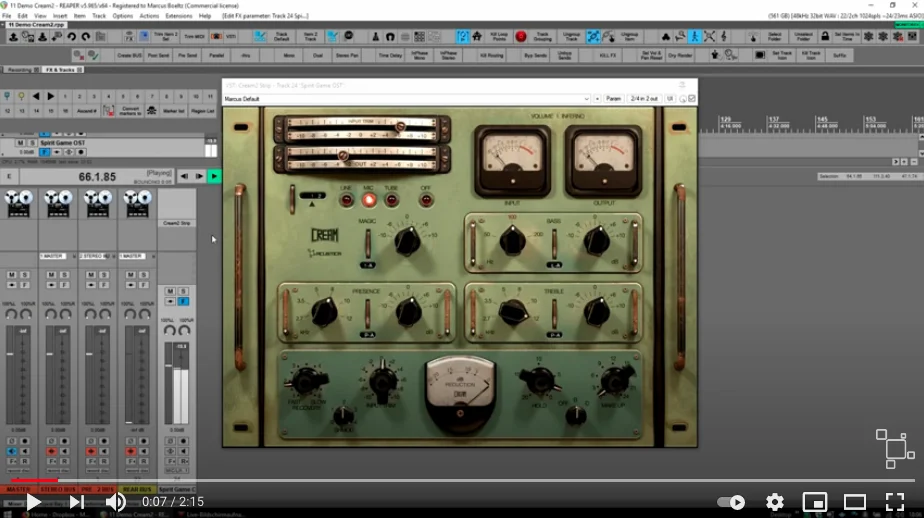Screen dimensions: 924x518
Task: Arm record on Spirit Game OST track
Action: tap(81, 152)
